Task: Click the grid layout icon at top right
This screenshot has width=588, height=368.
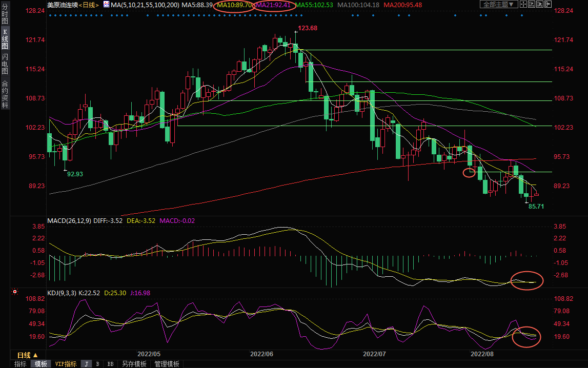Action: (x=522, y=5)
